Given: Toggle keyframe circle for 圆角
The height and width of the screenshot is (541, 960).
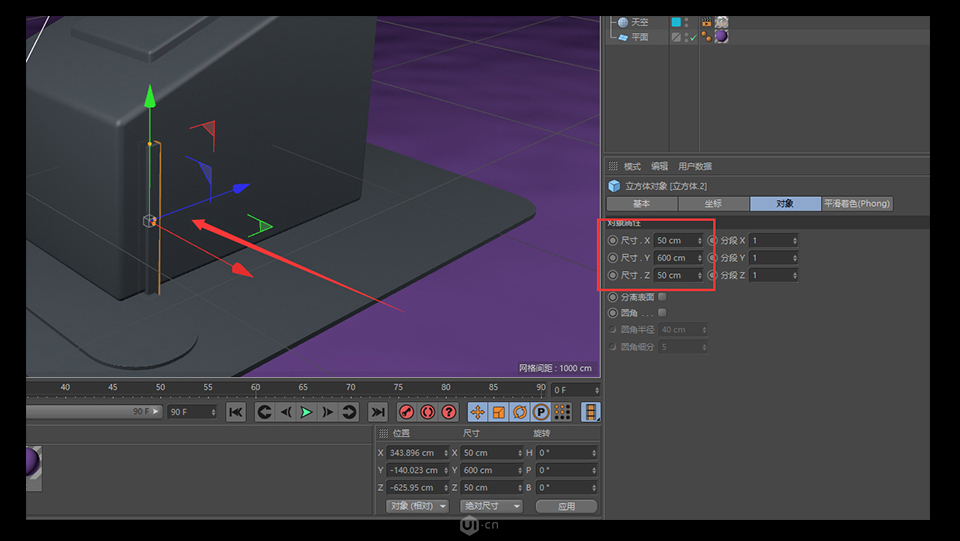Looking at the screenshot, I should [x=613, y=313].
